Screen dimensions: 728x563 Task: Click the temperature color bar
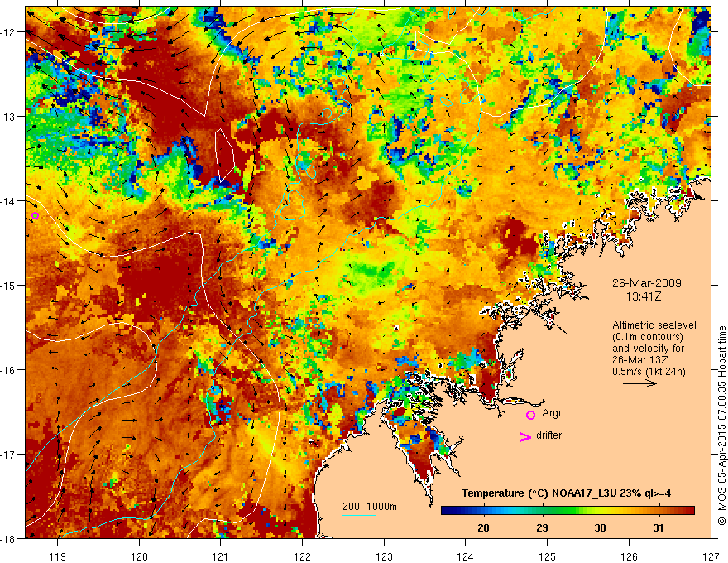(568, 511)
